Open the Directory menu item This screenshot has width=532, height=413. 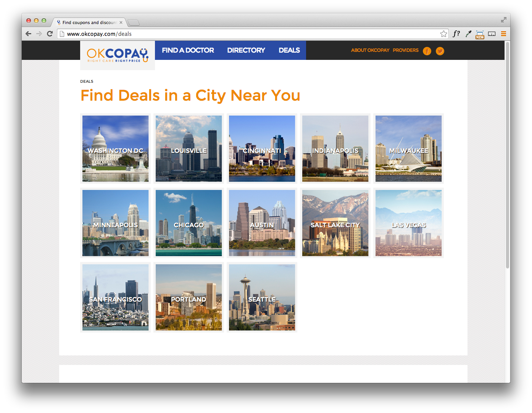click(x=246, y=50)
